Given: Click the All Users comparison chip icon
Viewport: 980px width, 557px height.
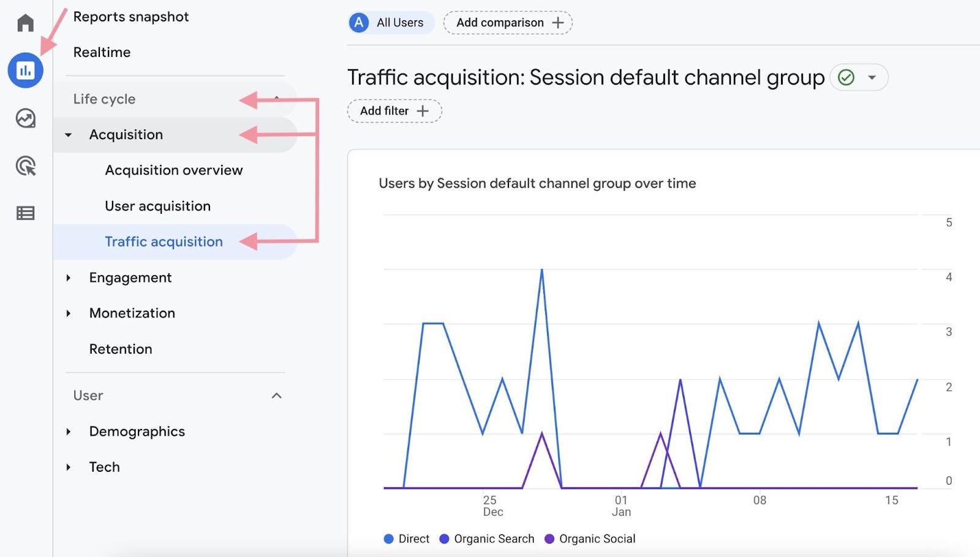Looking at the screenshot, I should (358, 23).
